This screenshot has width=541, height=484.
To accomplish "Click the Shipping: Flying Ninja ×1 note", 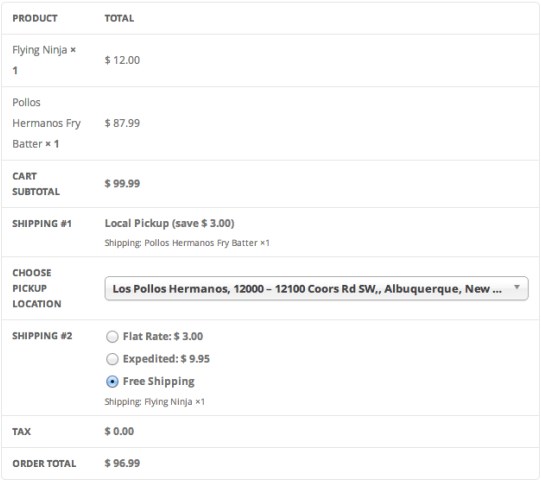I will pos(155,402).
